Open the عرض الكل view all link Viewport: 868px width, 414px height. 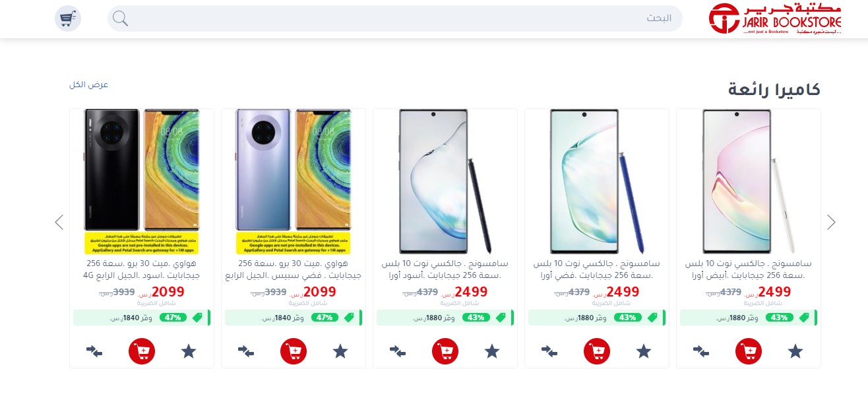pyautogui.click(x=88, y=85)
